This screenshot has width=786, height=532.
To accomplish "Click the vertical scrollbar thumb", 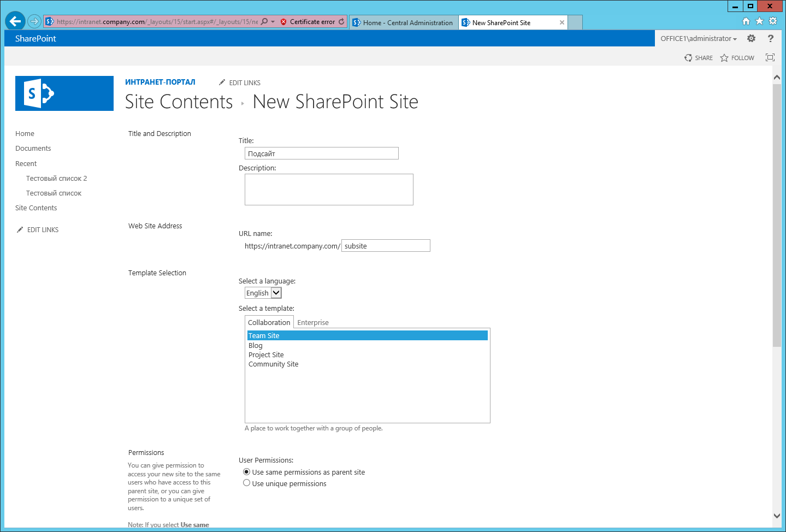I will (x=777, y=215).
